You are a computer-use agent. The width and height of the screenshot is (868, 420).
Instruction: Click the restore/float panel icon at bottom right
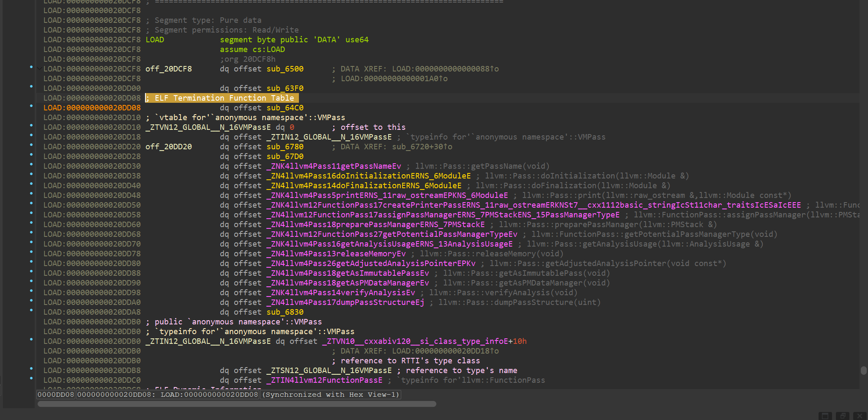tap(842, 416)
